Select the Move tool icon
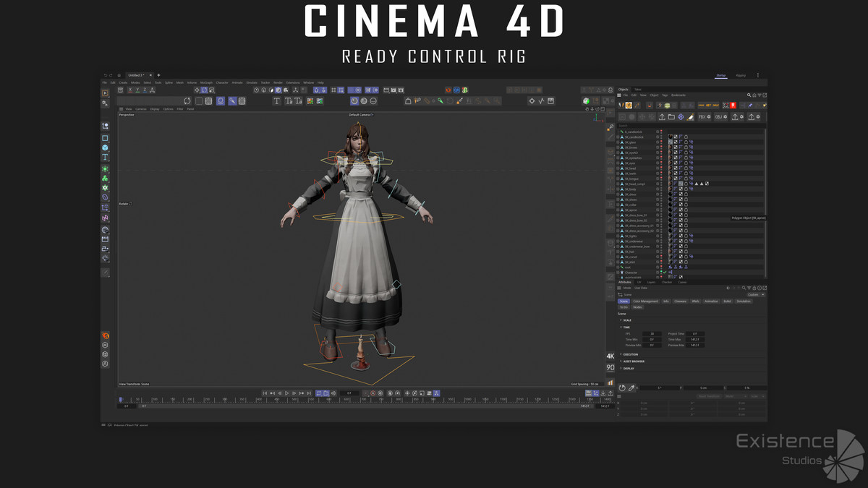868x488 pixels. (197, 90)
